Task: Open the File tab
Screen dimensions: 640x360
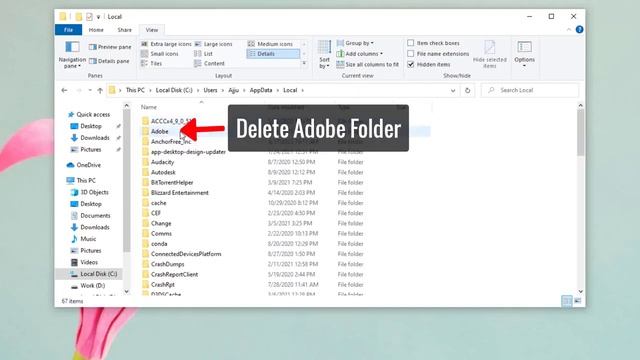Action: pos(68,30)
